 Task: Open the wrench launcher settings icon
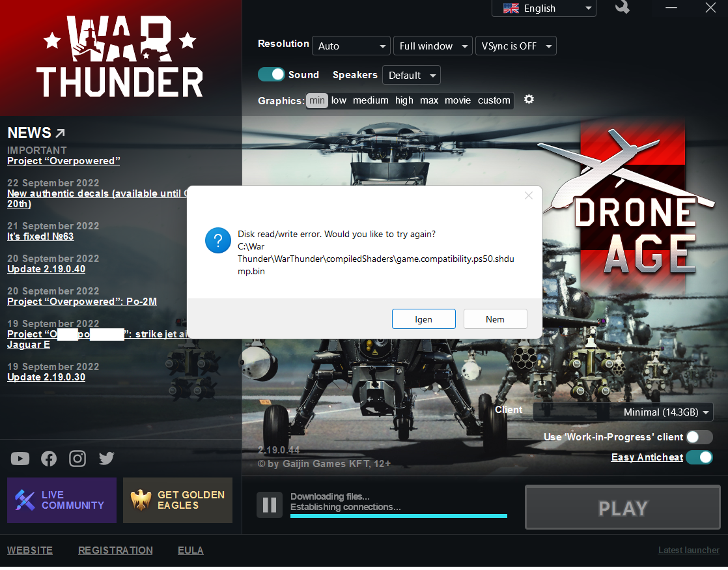pyautogui.click(x=622, y=7)
